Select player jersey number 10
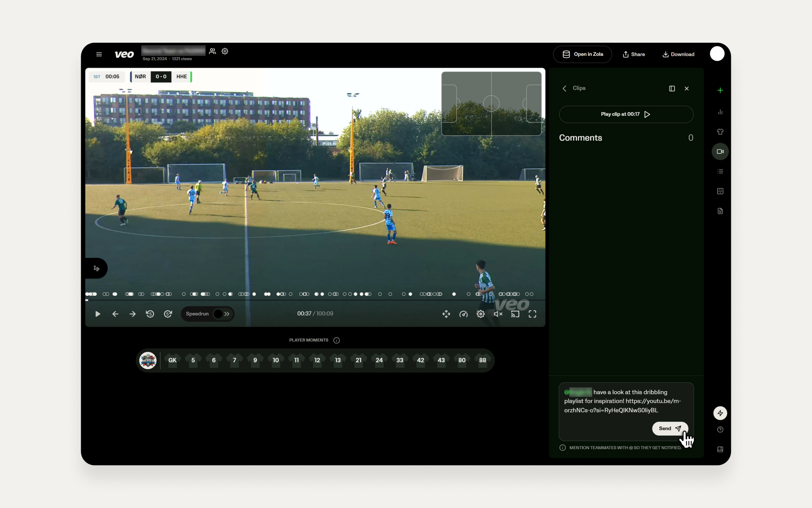This screenshot has height=508, width=812. click(x=276, y=361)
